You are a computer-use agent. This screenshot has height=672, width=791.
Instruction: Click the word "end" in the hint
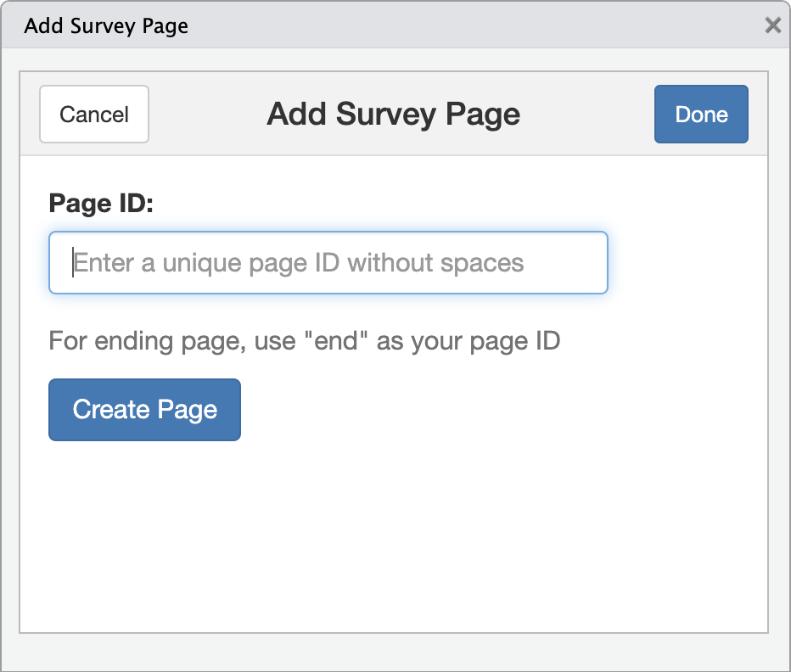click(336, 342)
